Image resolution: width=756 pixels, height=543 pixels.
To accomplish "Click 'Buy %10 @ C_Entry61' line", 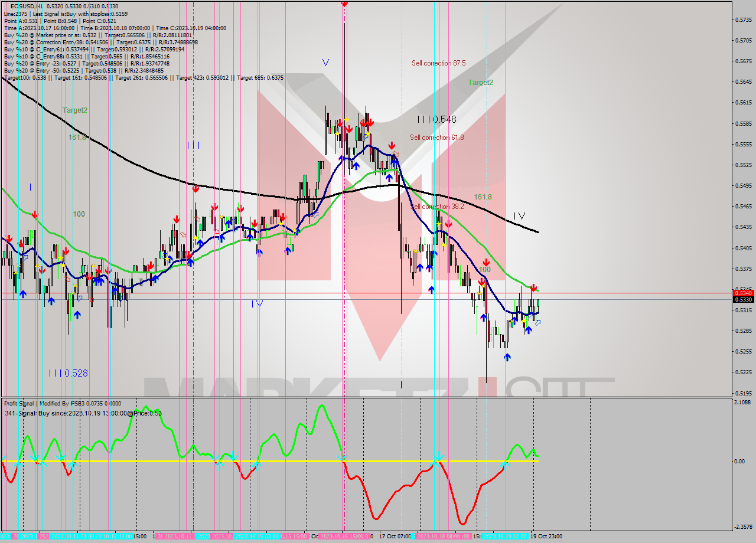I will pyautogui.click(x=93, y=49).
